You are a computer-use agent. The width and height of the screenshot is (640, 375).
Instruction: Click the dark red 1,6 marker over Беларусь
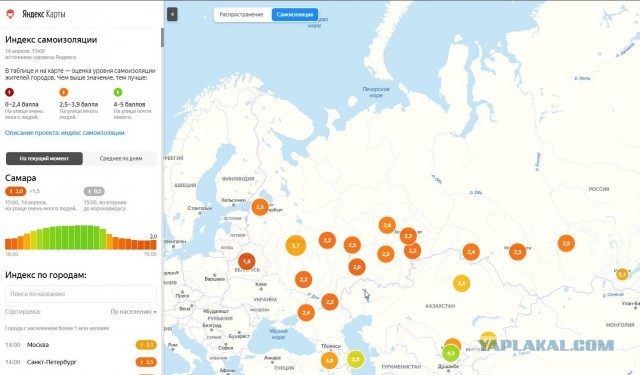[x=247, y=261]
